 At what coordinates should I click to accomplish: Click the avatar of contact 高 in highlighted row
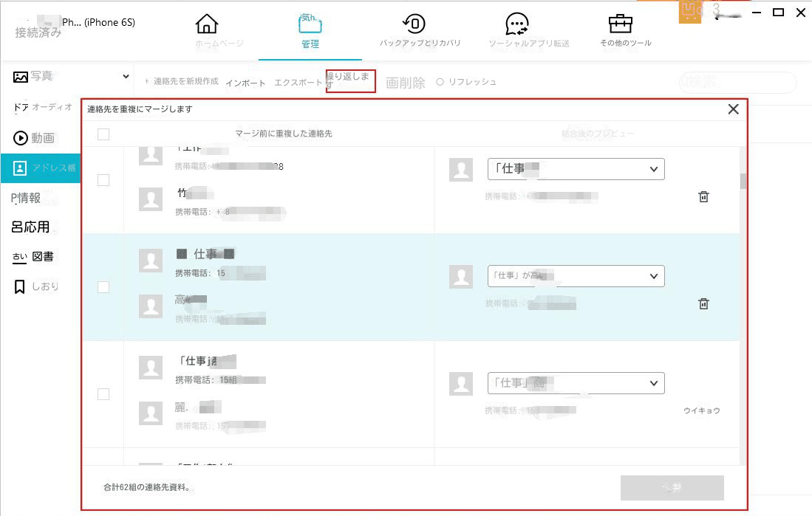point(151,306)
